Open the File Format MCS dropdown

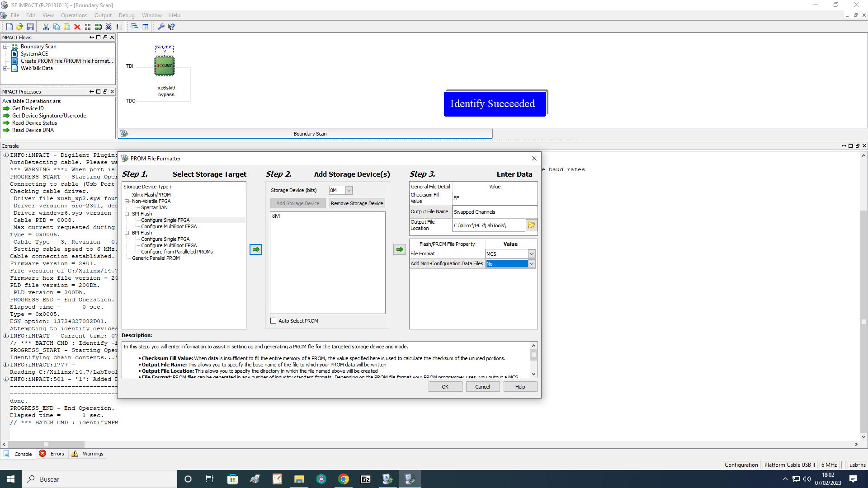pos(532,254)
